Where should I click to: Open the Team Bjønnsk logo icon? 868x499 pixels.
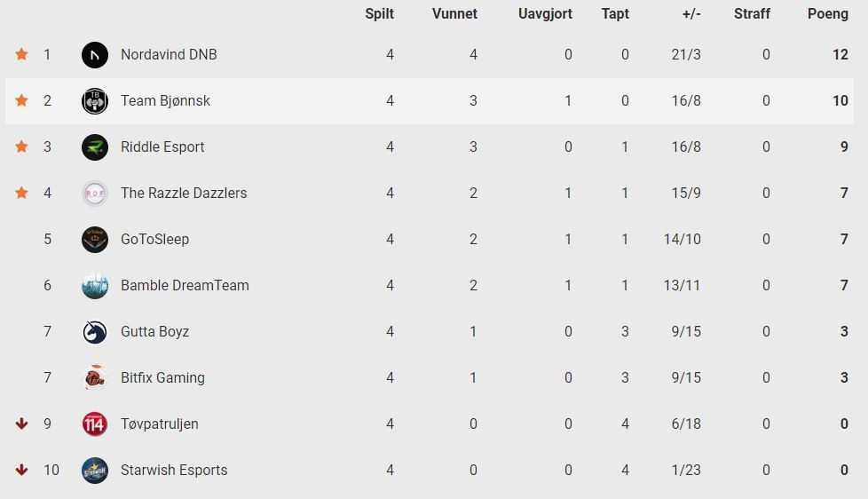click(x=95, y=101)
